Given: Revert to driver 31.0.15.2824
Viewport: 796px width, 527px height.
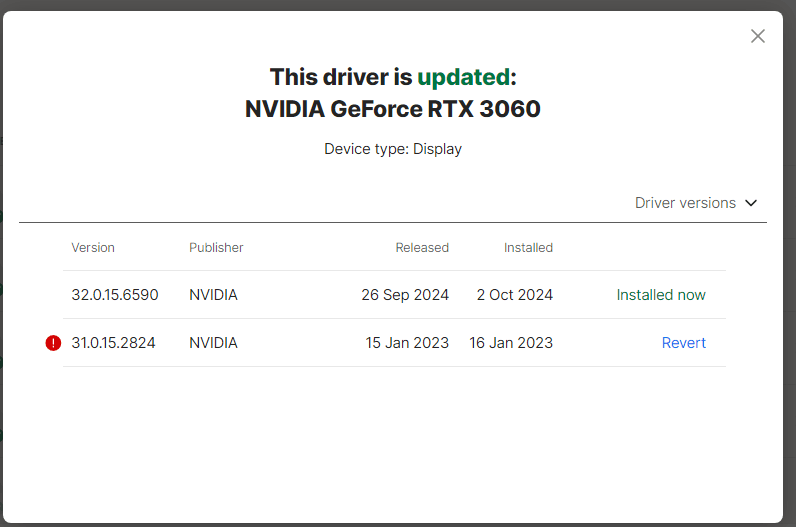Looking at the screenshot, I should pos(683,343).
